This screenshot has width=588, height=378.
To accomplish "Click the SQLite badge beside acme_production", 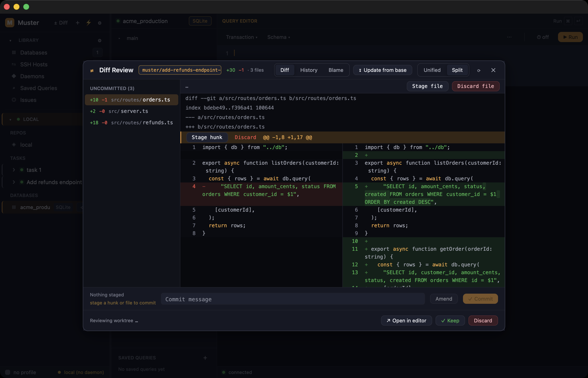I will pyautogui.click(x=200, y=21).
